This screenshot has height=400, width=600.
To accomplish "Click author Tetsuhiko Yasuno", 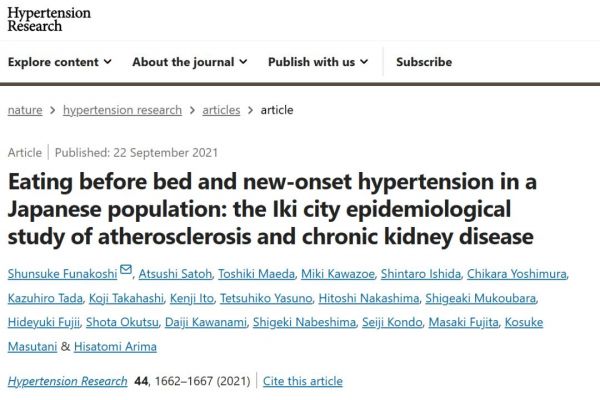I will 266,298.
